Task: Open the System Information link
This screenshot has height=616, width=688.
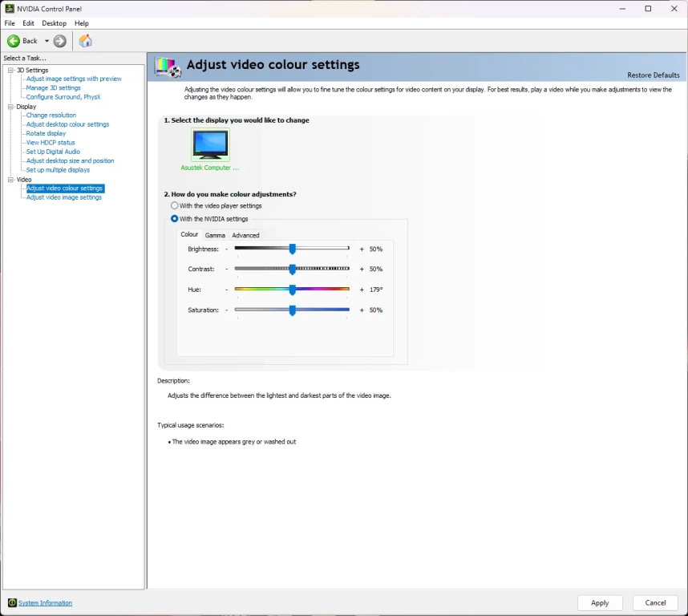Action: tap(45, 603)
